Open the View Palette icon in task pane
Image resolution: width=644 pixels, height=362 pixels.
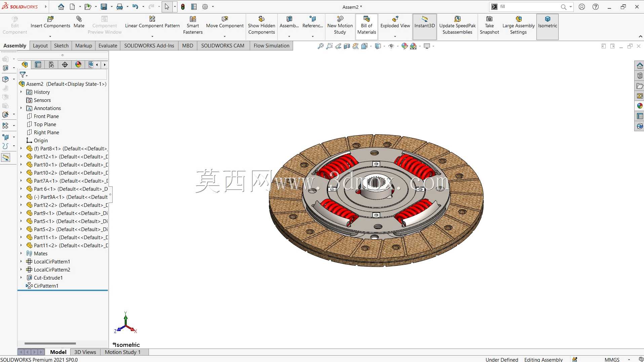[x=640, y=96]
